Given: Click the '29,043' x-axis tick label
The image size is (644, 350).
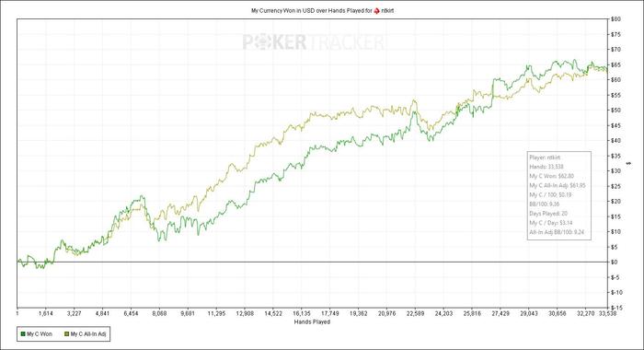Looking at the screenshot, I should (x=529, y=314).
